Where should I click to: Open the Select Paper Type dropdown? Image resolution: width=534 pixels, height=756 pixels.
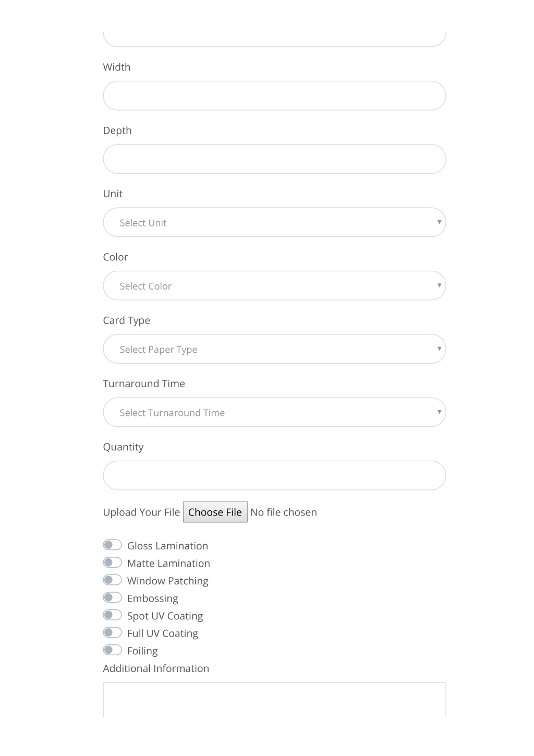[x=274, y=349]
